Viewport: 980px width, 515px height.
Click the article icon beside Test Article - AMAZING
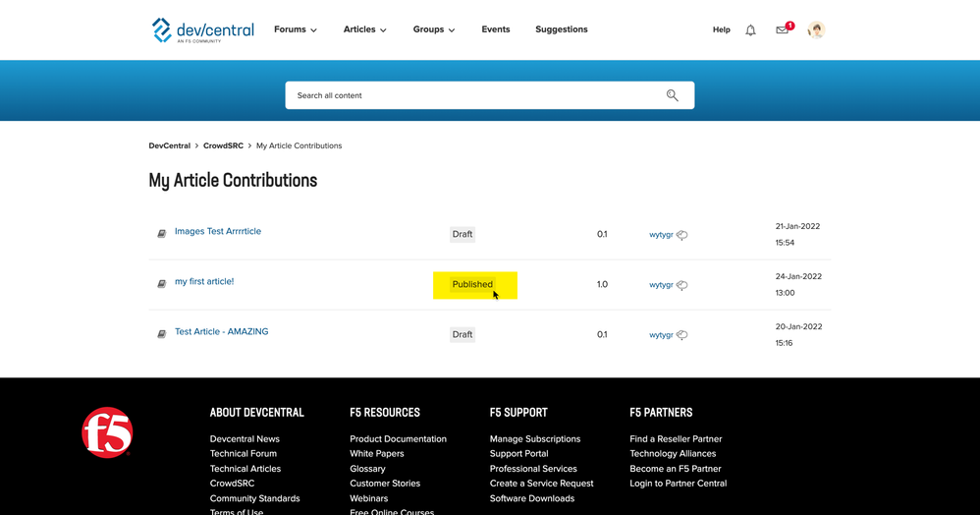(x=161, y=333)
